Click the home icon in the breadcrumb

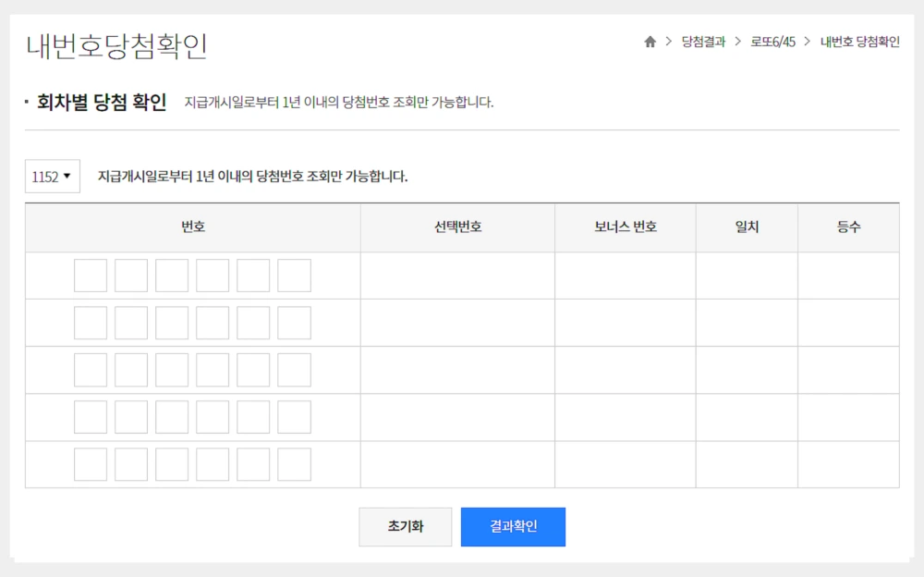coord(652,41)
